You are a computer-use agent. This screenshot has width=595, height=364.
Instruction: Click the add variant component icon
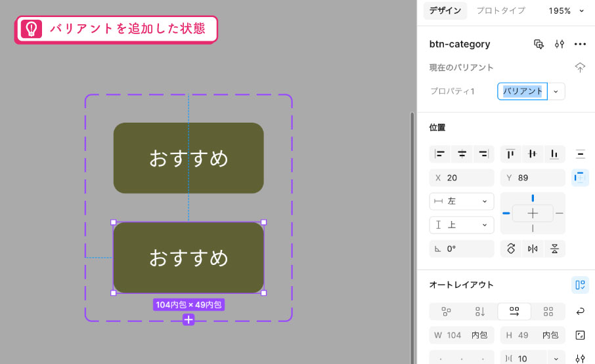[x=539, y=45]
